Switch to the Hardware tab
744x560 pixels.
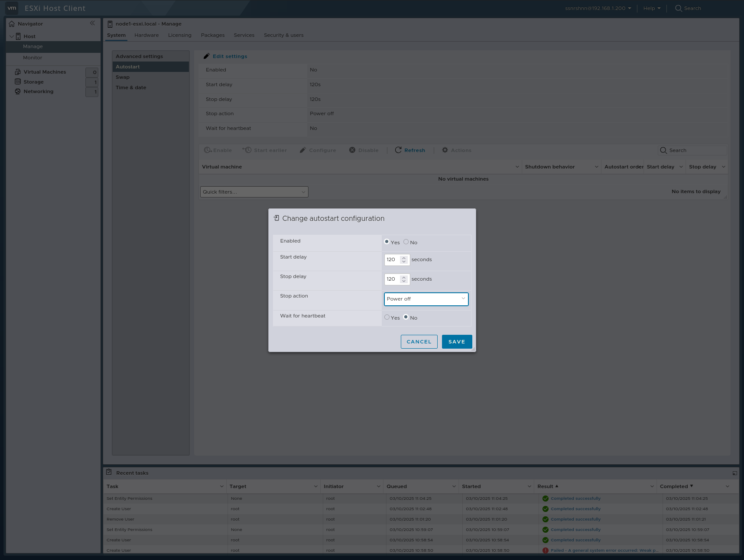pos(146,35)
